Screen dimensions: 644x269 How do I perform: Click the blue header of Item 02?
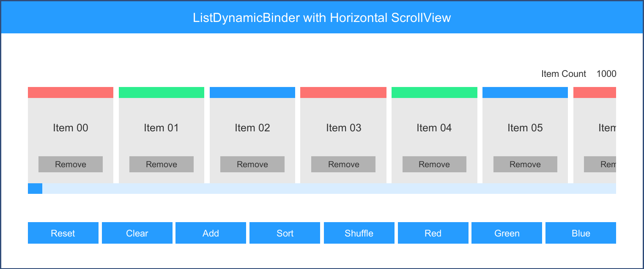252,92
